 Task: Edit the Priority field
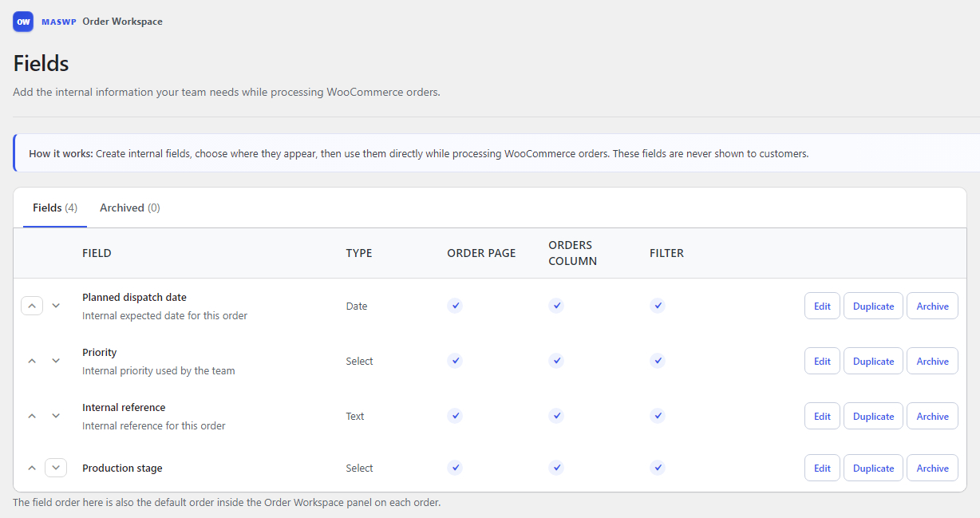pos(822,361)
